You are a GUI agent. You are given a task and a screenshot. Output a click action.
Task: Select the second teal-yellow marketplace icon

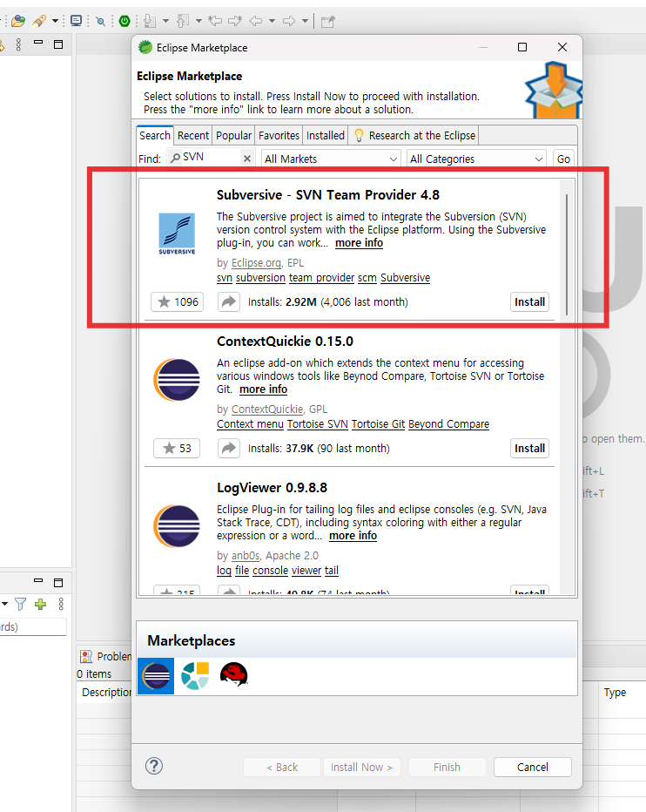click(x=195, y=676)
